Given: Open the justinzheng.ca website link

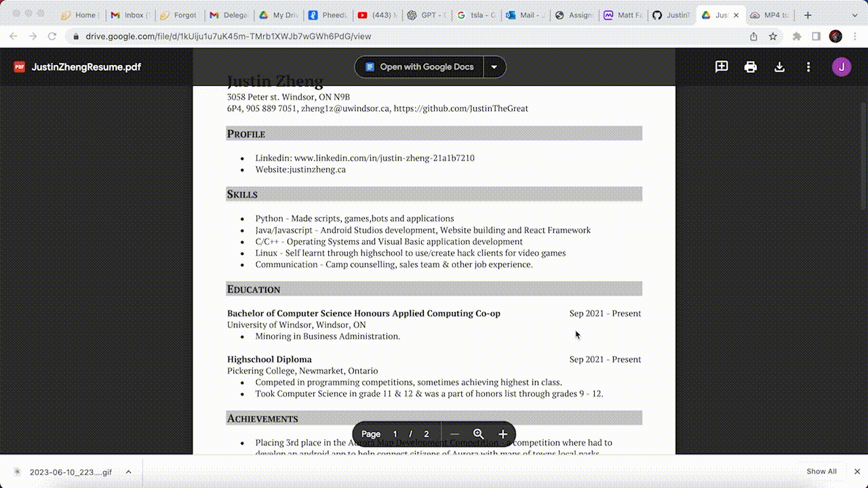Looking at the screenshot, I should tap(317, 169).
